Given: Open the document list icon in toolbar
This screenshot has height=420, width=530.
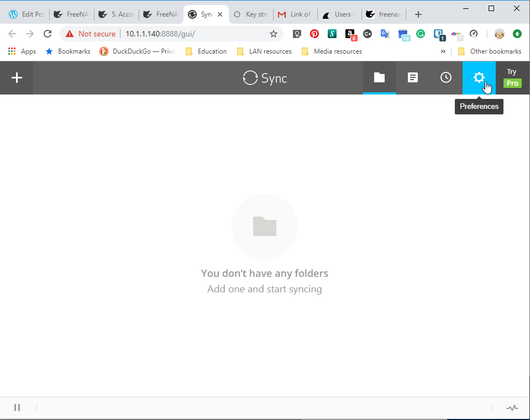Looking at the screenshot, I should [x=412, y=78].
